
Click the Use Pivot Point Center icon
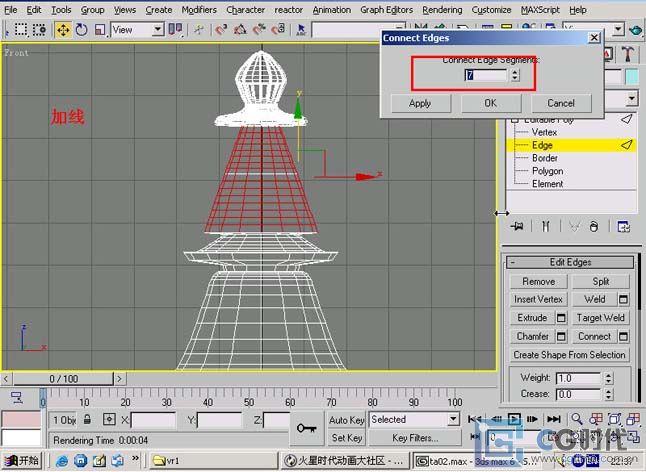pos(176,29)
